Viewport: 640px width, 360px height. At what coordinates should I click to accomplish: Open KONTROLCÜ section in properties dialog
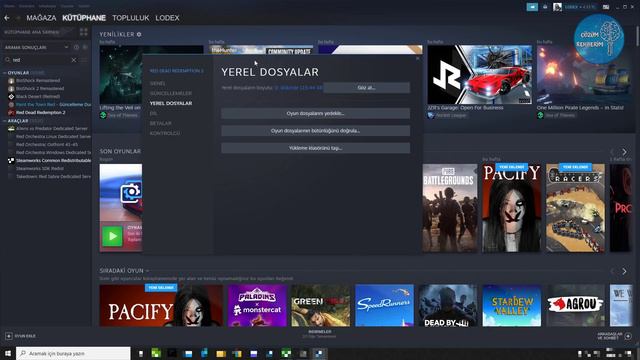[x=165, y=133]
